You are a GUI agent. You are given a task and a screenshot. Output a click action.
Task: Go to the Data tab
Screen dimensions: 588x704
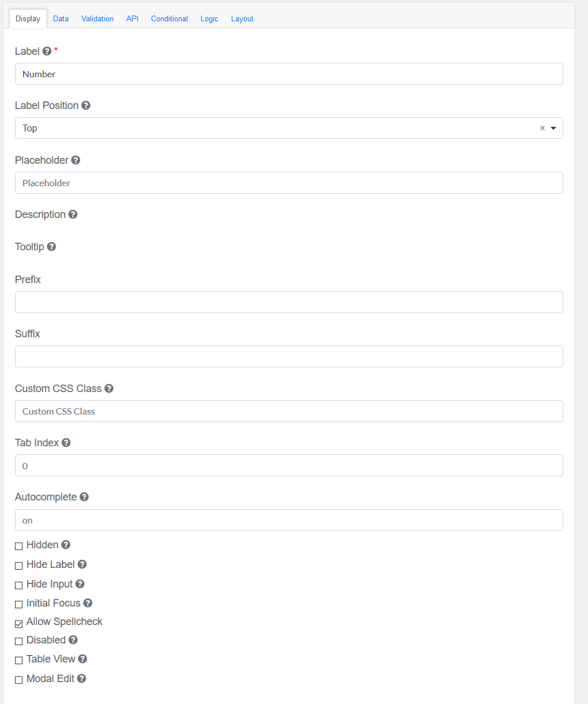(61, 18)
